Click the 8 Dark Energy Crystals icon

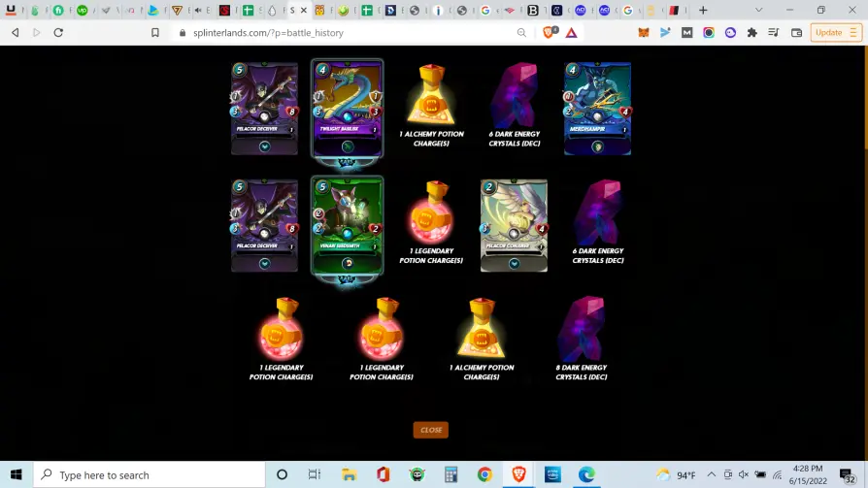[x=582, y=328]
